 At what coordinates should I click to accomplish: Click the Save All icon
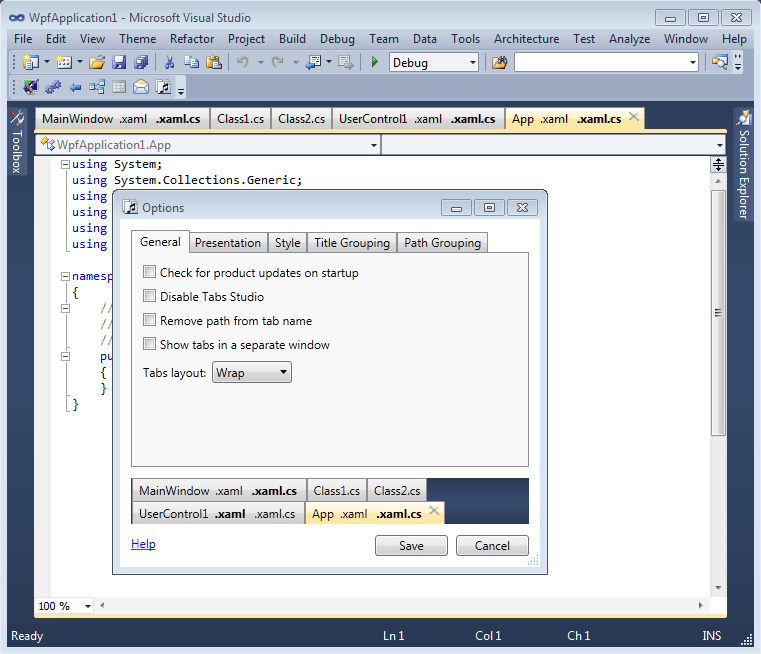tap(141, 62)
